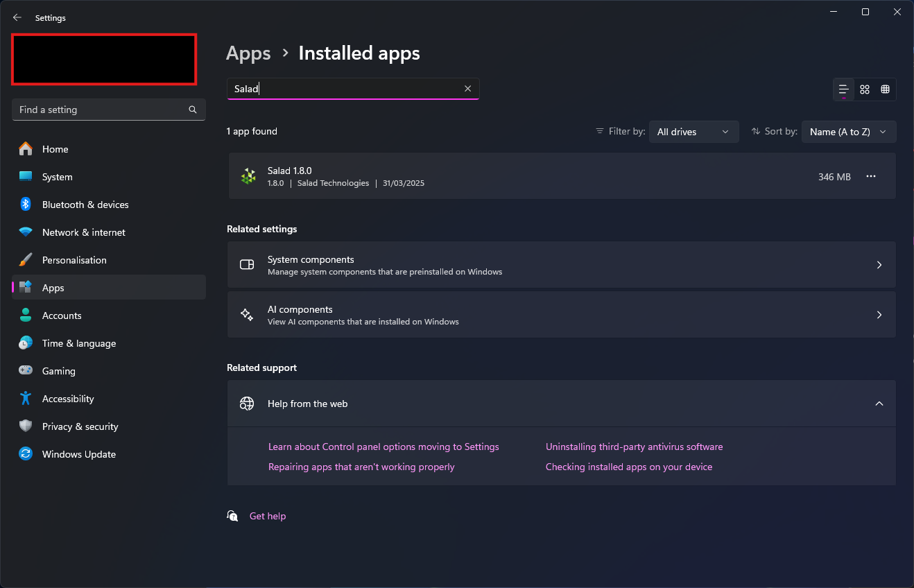Click the Accessibility figure icon

pos(26,399)
